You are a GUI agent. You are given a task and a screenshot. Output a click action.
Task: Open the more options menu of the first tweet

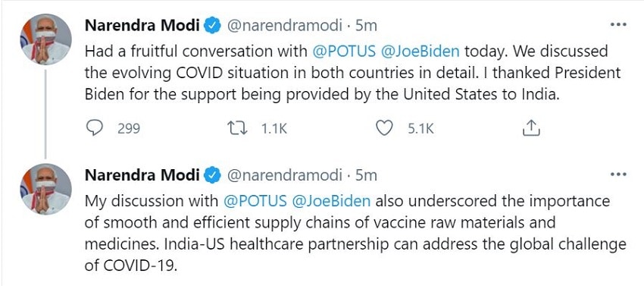tap(618, 25)
